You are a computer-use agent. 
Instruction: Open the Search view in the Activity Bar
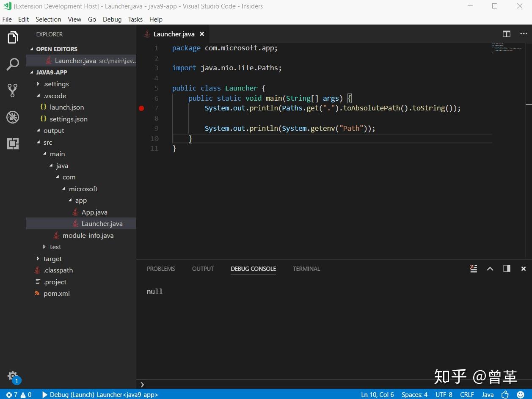pos(13,64)
